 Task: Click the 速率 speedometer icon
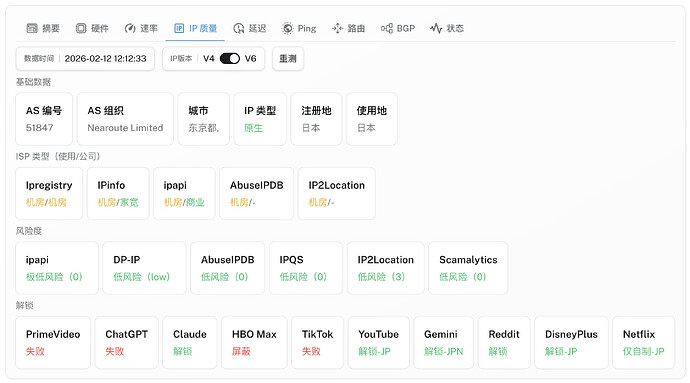[130, 29]
